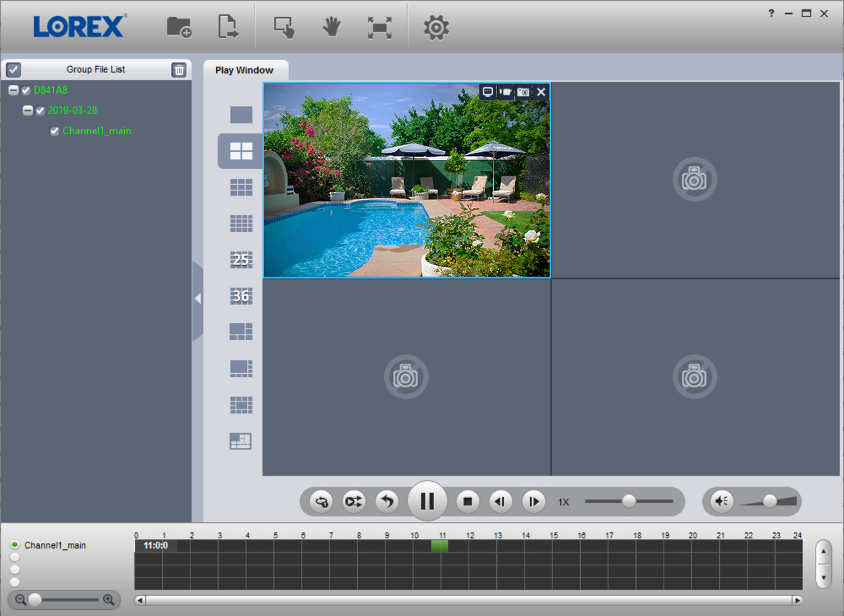Step to the previous frame
Screen dimensions: 844x616
(x=500, y=501)
